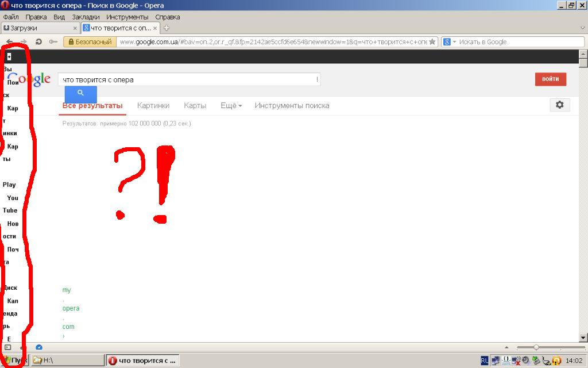
Task: Open search engine dropdown in search field
Action: click(x=449, y=41)
